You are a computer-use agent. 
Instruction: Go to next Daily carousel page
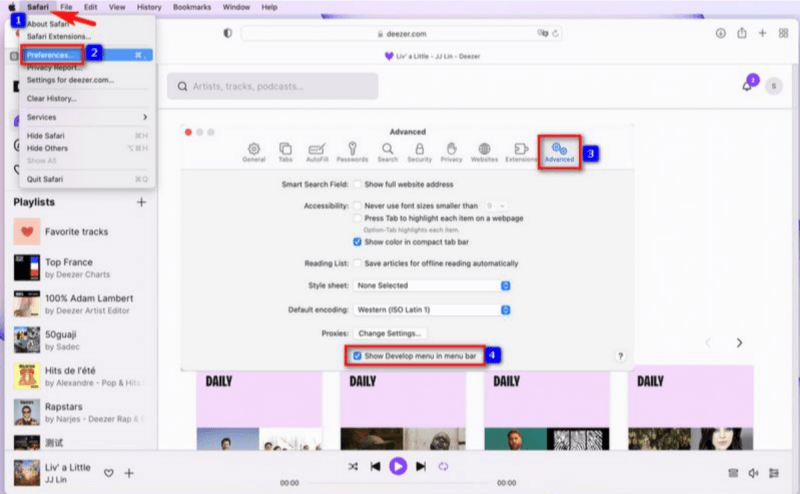(x=739, y=343)
